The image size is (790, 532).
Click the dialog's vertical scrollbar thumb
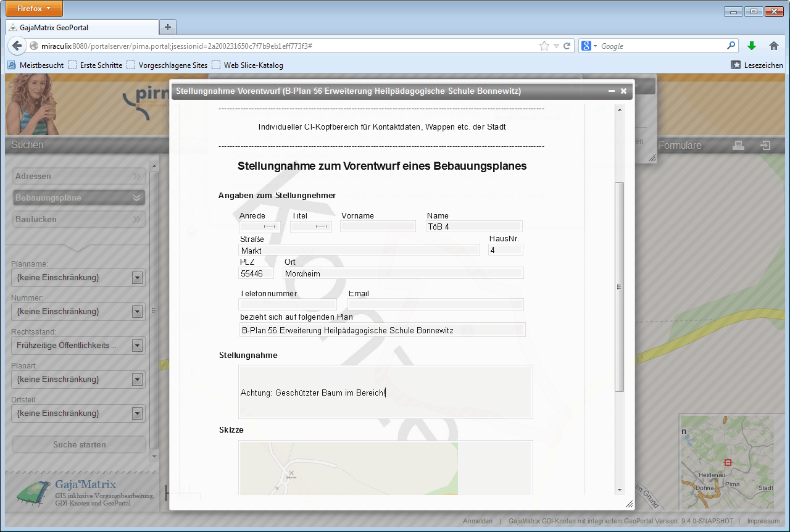[x=619, y=286]
